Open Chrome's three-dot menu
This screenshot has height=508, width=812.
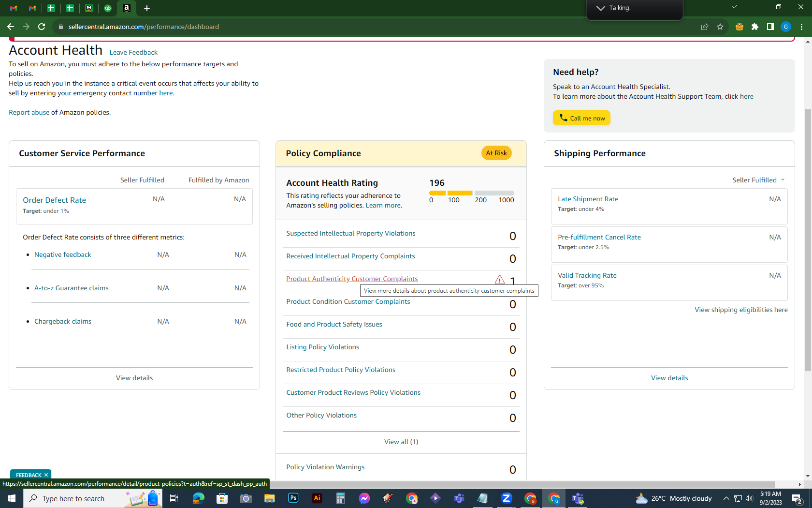(801, 27)
